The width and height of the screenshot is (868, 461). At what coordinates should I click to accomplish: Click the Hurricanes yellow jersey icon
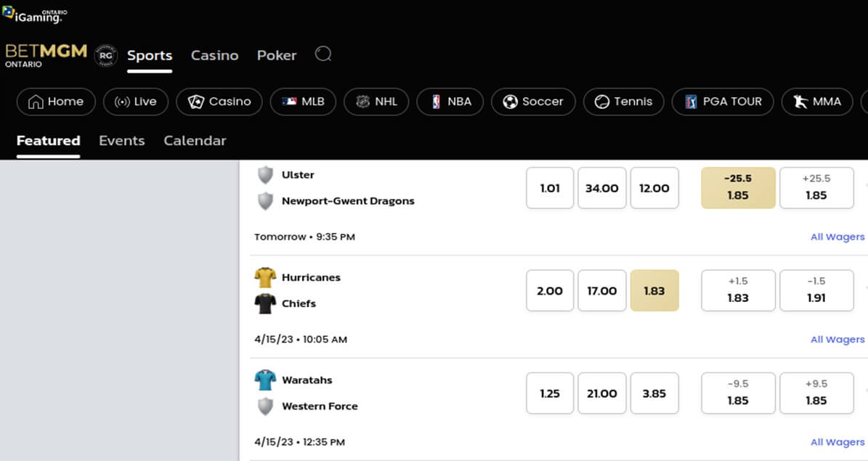(265, 277)
